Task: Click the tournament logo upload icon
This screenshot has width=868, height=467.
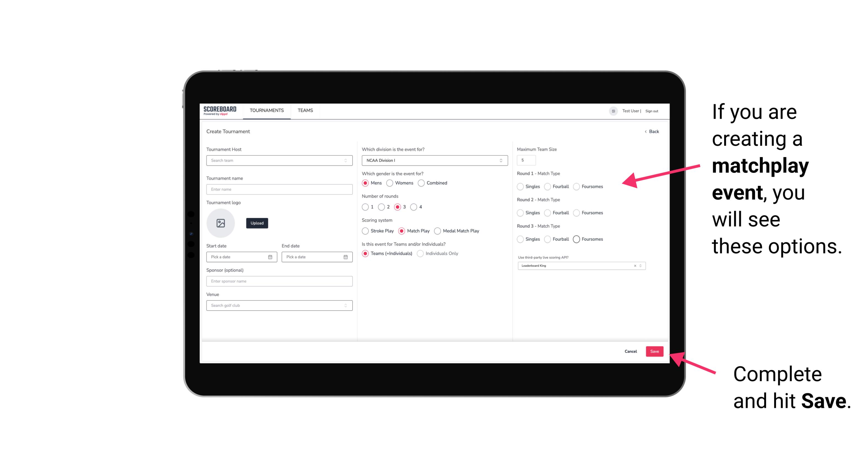Action: point(221,223)
